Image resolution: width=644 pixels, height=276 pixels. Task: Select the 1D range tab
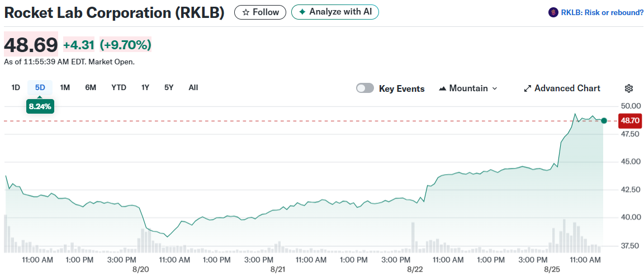[x=16, y=87]
